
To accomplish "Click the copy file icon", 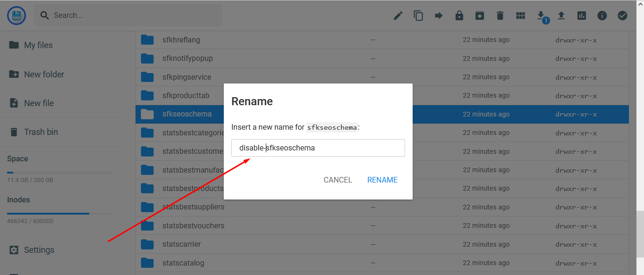I will coord(418,16).
